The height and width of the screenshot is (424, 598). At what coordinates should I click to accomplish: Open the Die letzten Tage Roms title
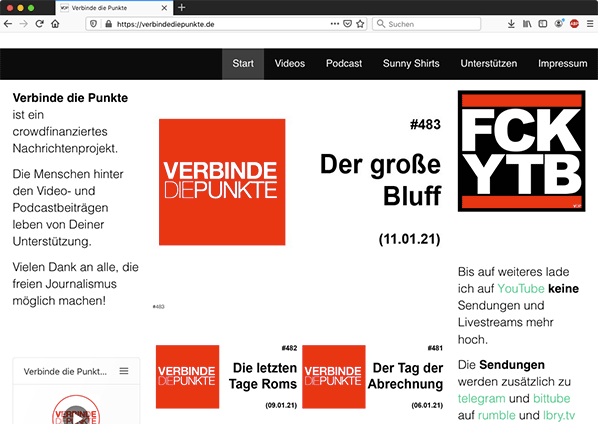point(263,376)
